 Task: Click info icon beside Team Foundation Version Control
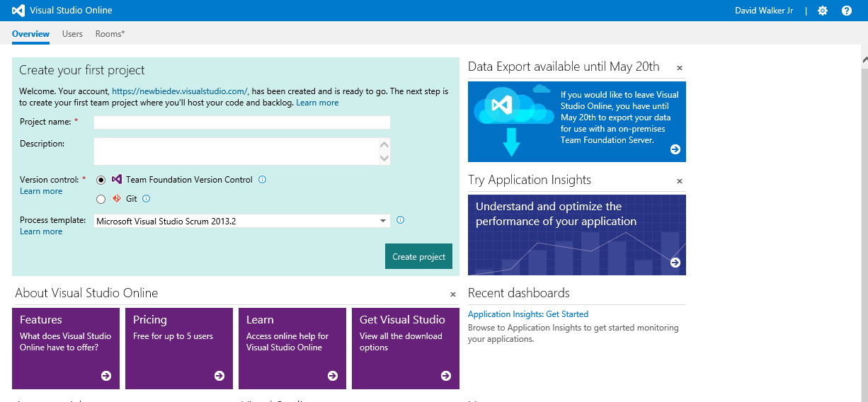click(262, 180)
